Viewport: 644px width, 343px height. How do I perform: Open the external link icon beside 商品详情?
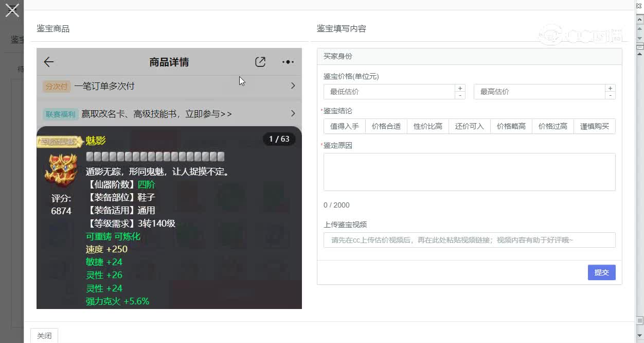[260, 61]
